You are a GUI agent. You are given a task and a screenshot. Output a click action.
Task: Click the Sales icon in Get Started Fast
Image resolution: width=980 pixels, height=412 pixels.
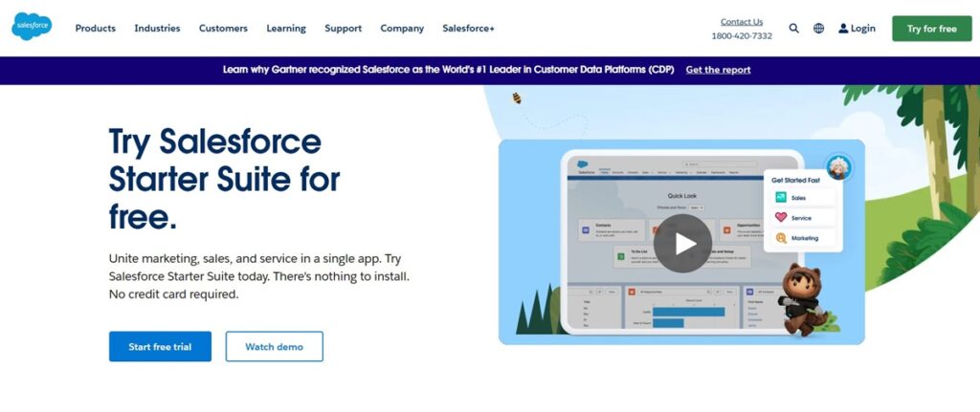coord(781,197)
